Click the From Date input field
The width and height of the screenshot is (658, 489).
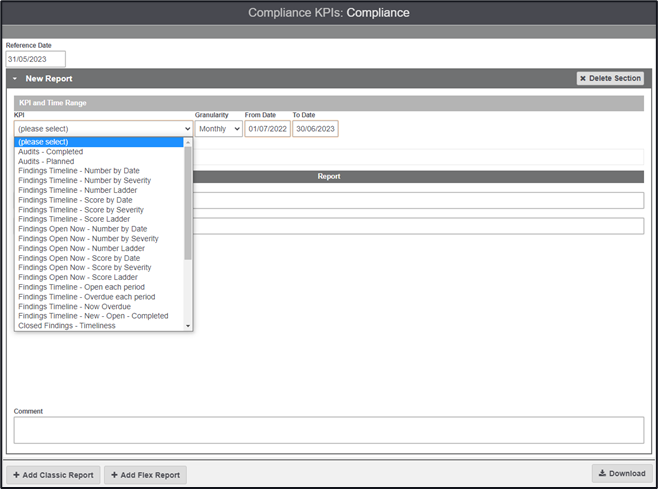(267, 129)
